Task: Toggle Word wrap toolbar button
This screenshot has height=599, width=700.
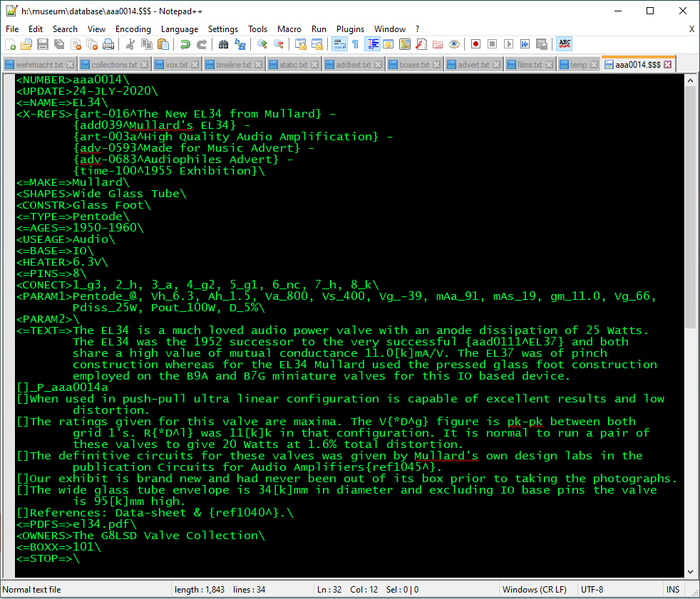Action: tap(339, 43)
